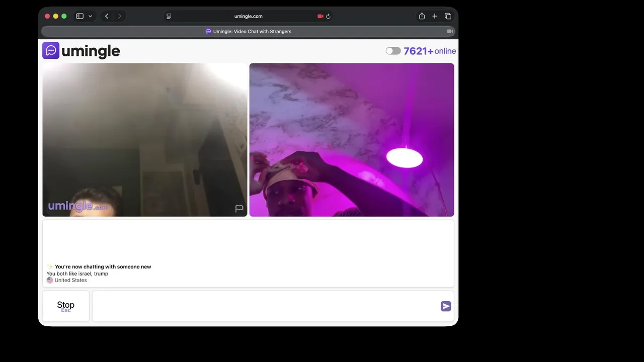Go back with the Safari back arrow

click(107, 16)
